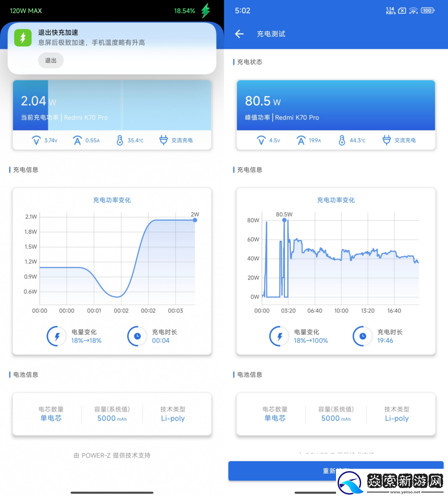Select the 80.5W peak marker on the chart

point(284,220)
